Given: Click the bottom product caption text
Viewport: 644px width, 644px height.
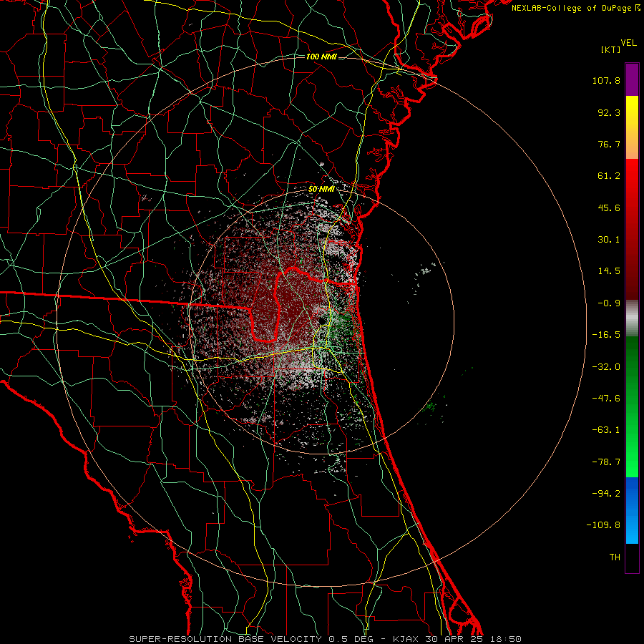Looking at the screenshot, I should pos(326,639).
